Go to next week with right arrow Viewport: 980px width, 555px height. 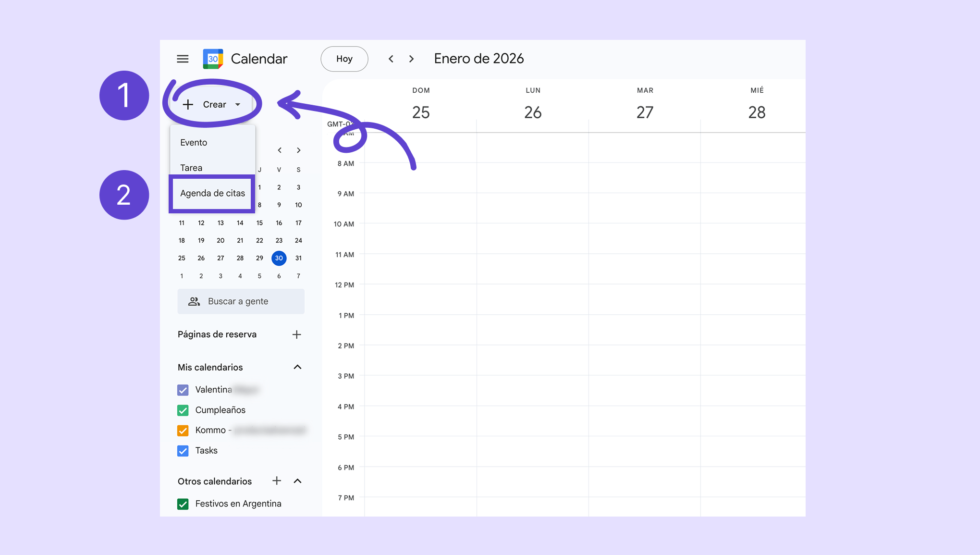tap(411, 59)
